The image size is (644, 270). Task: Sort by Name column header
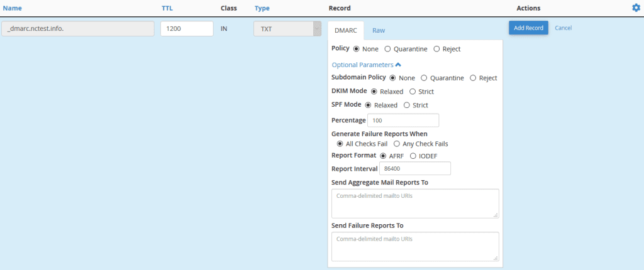pos(13,8)
